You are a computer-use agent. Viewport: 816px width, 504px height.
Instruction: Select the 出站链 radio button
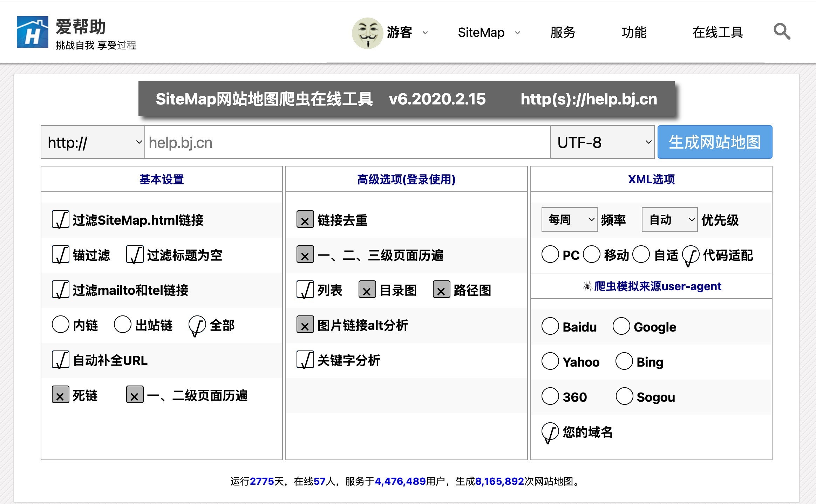[122, 324]
